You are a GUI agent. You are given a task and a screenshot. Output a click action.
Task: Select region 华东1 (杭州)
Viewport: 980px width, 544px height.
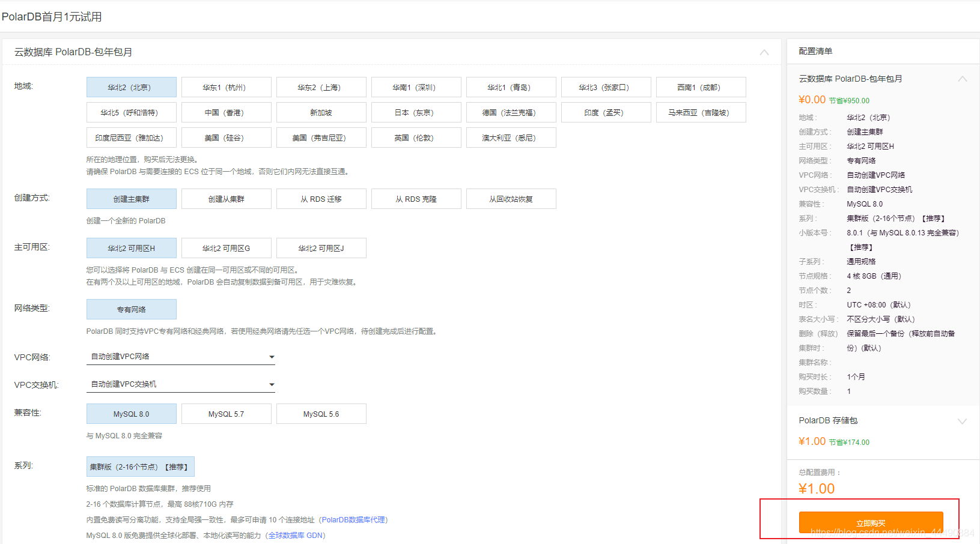(x=226, y=87)
